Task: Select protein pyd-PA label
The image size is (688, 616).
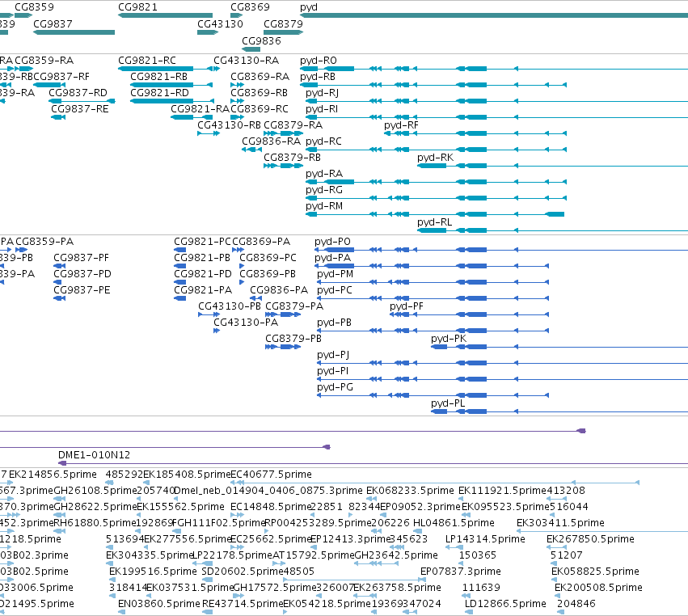Action: click(x=332, y=258)
